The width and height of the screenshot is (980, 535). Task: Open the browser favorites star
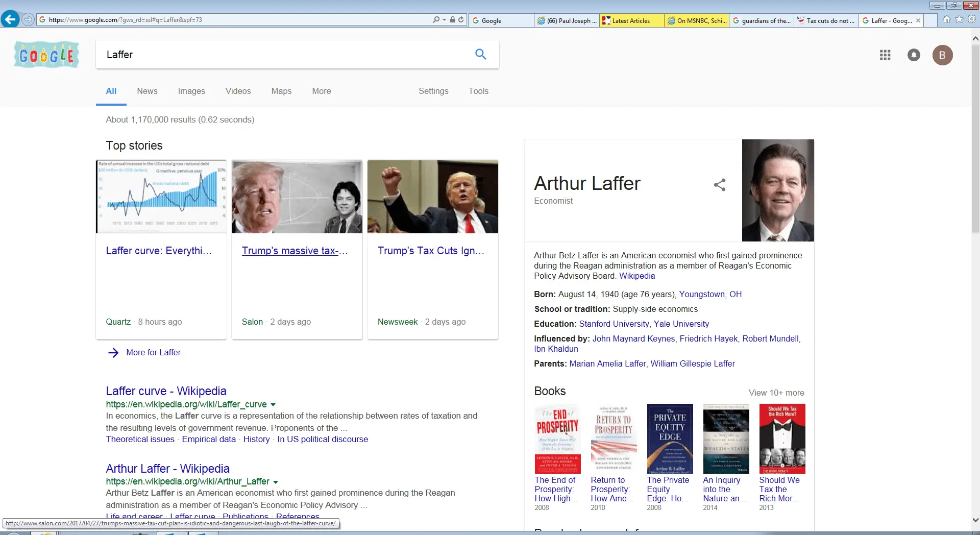click(959, 19)
